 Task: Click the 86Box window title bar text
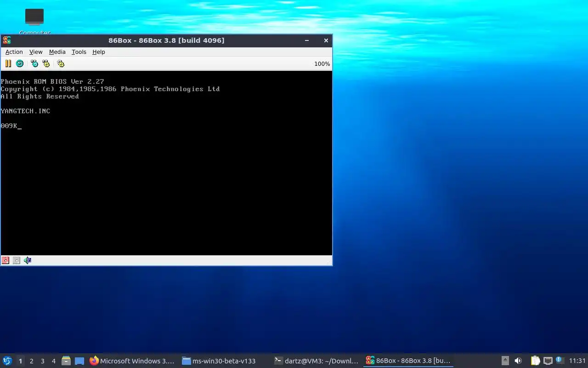click(166, 40)
